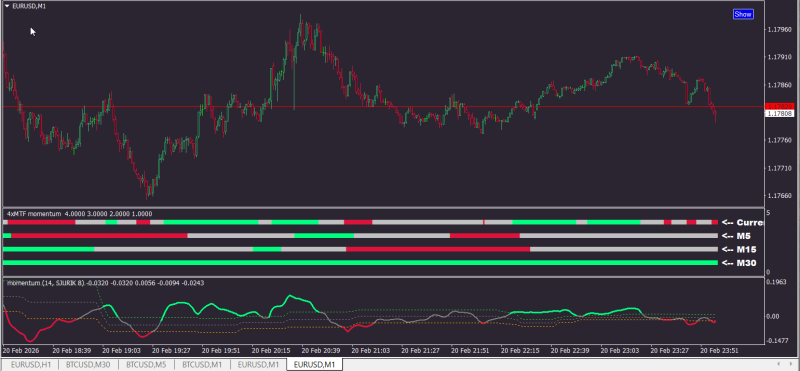Click the '<-- Curre' current timeframe label
This screenshot has height=371, width=800.
742,222
